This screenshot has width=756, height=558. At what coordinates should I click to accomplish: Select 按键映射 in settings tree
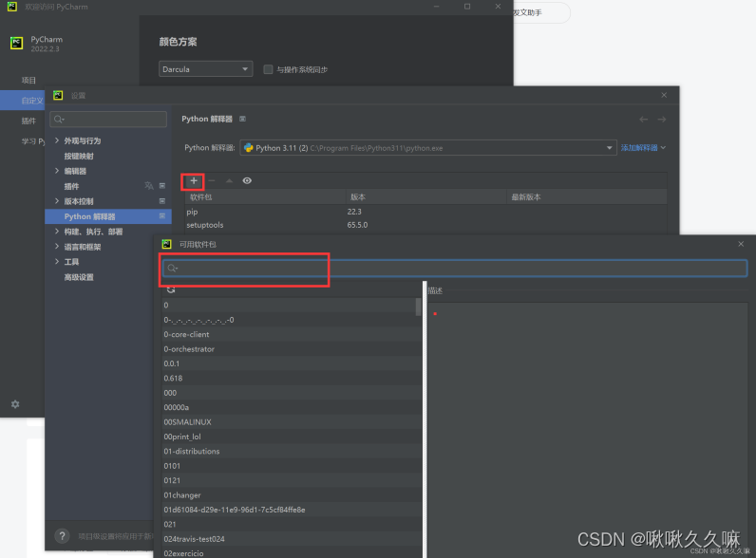coord(79,157)
